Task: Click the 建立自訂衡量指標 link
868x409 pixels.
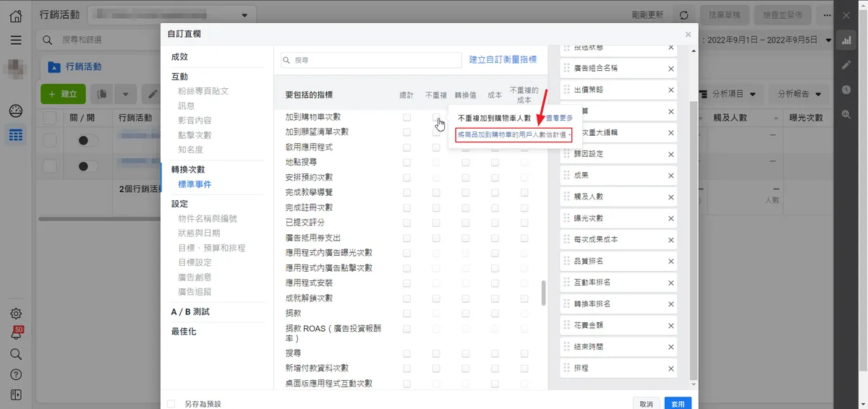Action: coord(503,60)
